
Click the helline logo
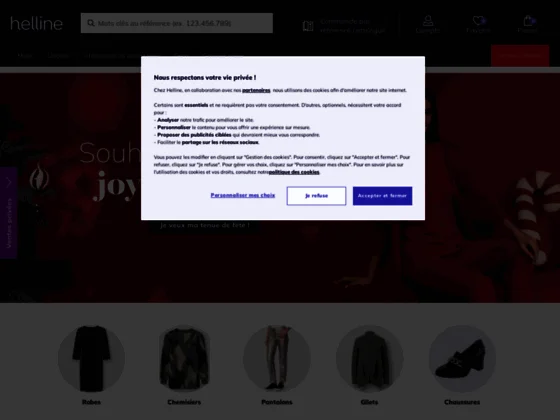tap(36, 24)
